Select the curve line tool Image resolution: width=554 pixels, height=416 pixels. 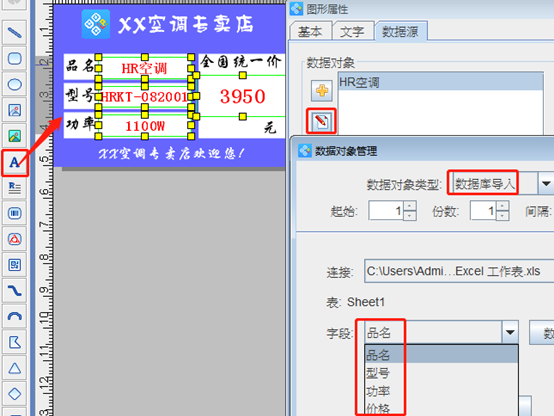tap(14, 291)
